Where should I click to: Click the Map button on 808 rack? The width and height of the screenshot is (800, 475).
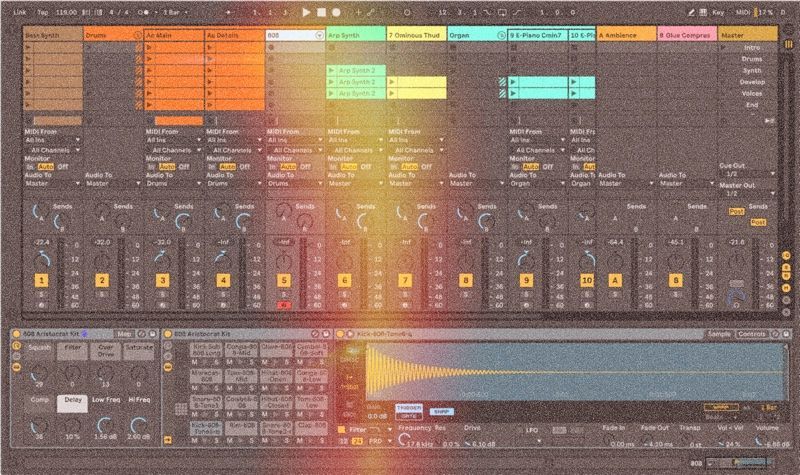pos(124,334)
